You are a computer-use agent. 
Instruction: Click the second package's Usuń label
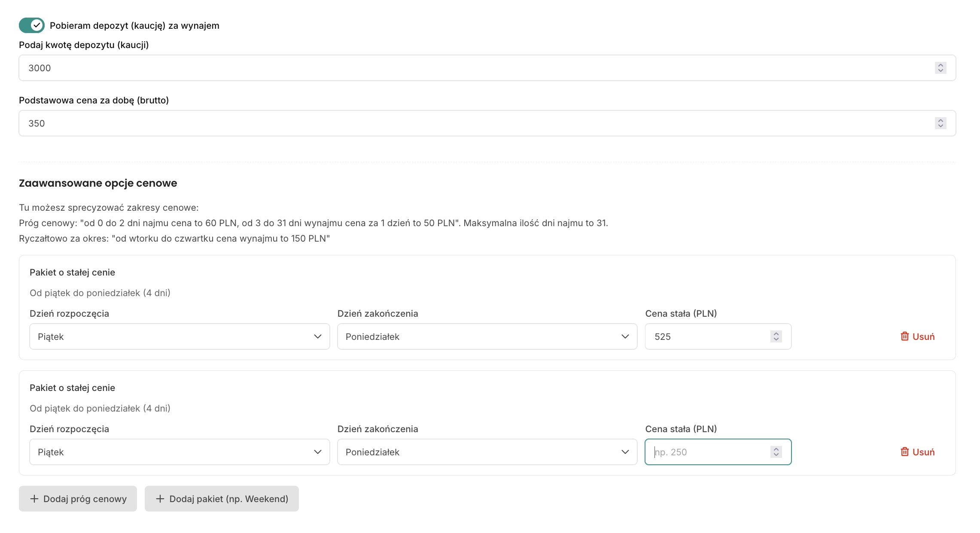(923, 452)
